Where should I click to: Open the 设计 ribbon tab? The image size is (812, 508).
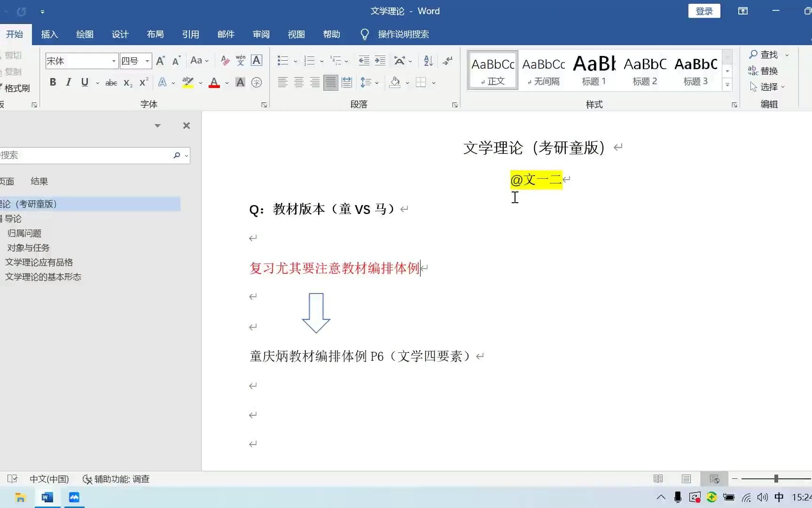120,34
